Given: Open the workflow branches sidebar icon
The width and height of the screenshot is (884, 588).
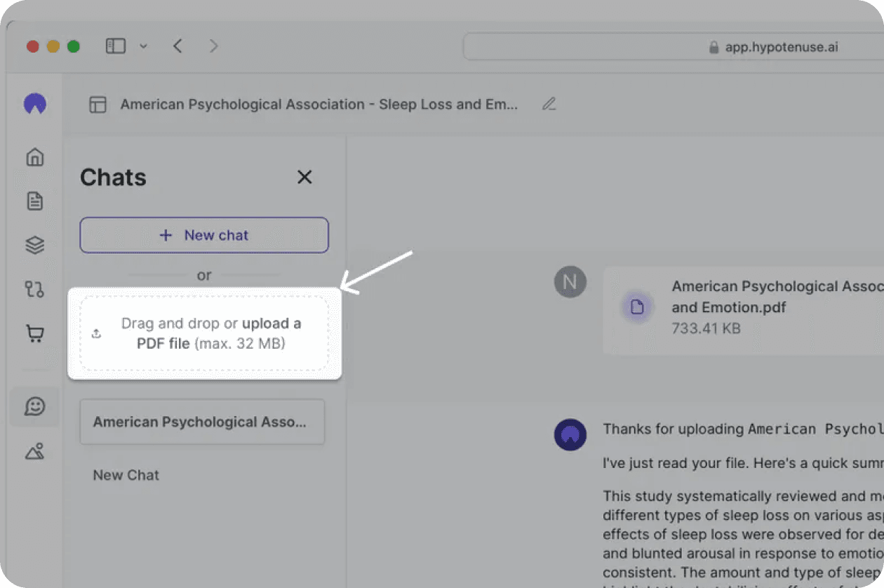Looking at the screenshot, I should click(x=34, y=289).
